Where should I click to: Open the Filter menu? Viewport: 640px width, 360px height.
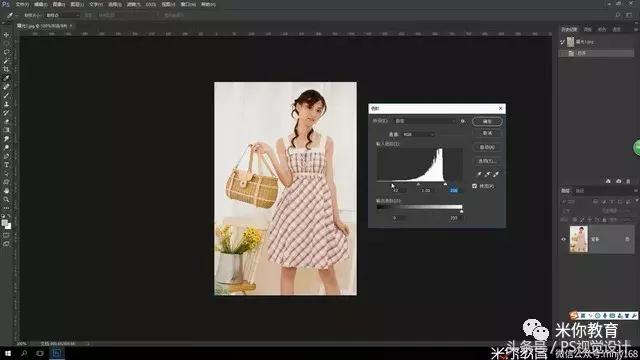click(133, 4)
